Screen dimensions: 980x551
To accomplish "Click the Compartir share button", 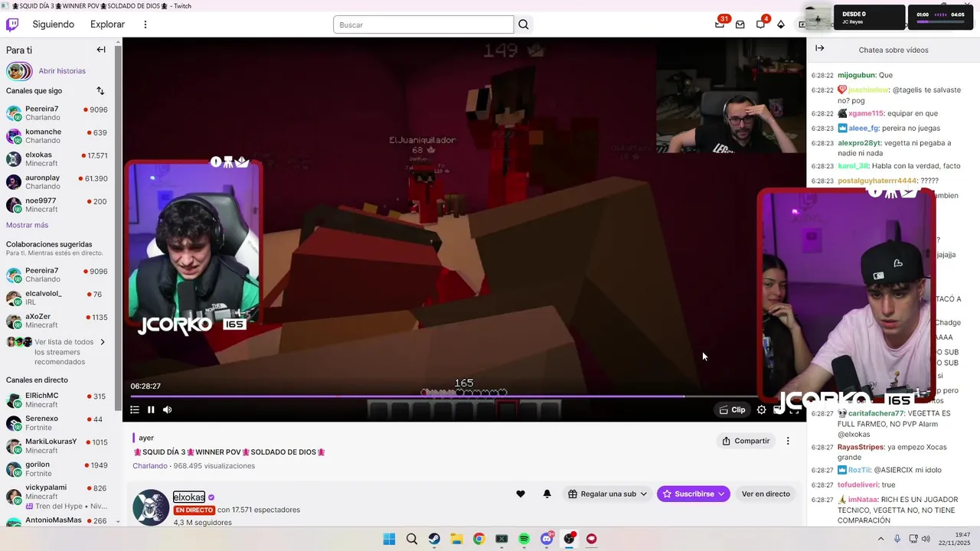I will pos(746,441).
